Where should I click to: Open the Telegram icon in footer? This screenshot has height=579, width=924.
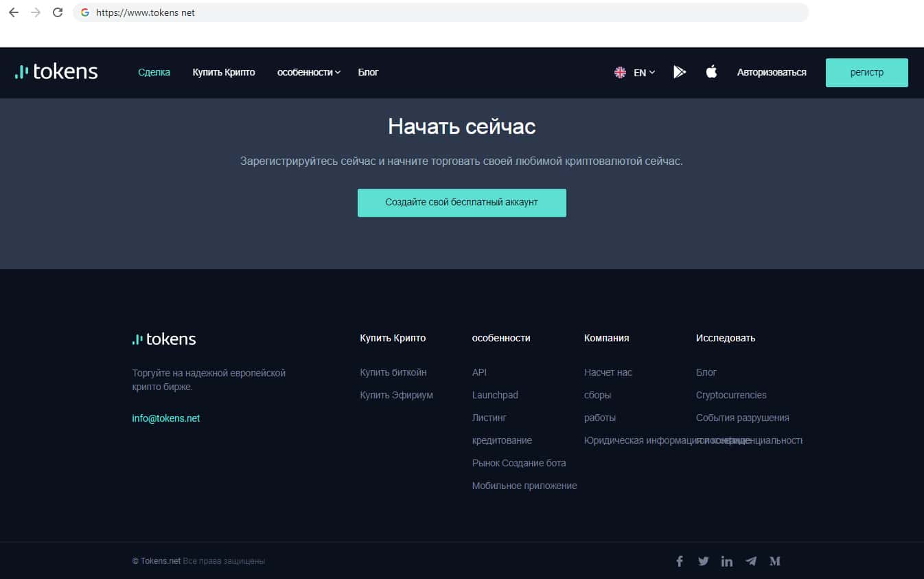tap(751, 561)
